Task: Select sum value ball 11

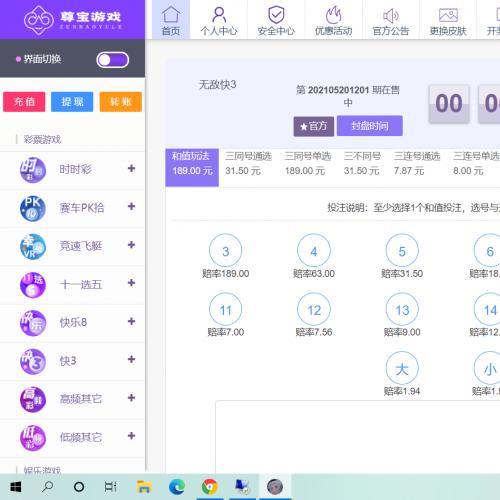Action: point(226,310)
